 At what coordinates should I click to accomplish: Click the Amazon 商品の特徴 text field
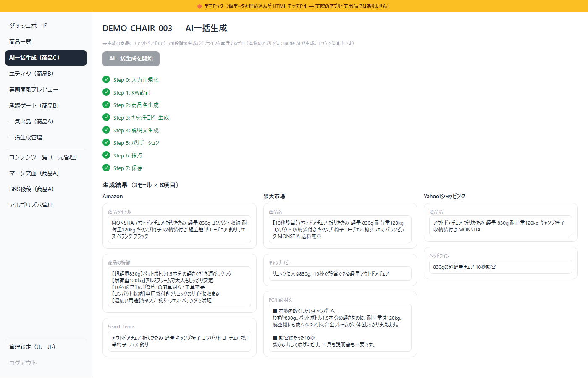tap(179, 287)
